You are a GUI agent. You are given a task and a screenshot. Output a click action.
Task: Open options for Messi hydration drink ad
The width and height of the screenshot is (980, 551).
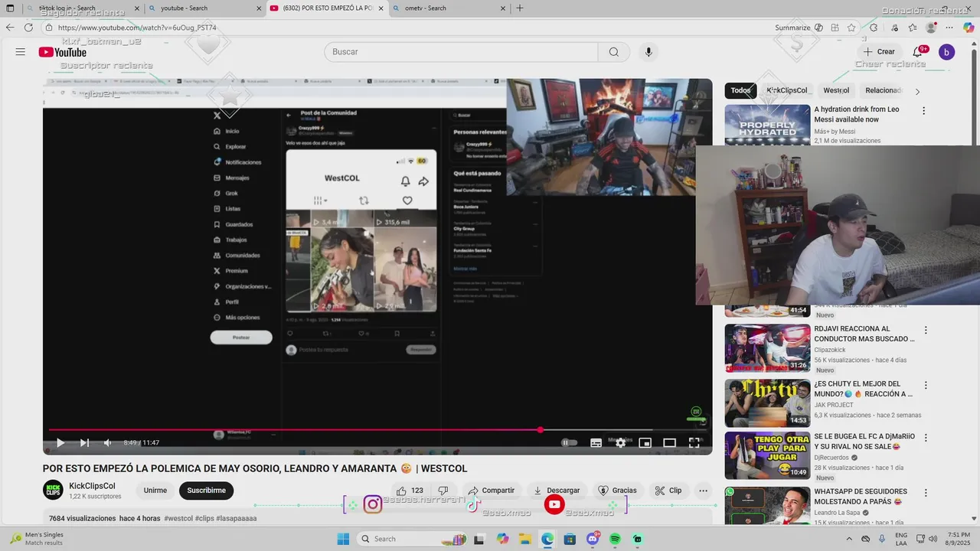coord(923,111)
